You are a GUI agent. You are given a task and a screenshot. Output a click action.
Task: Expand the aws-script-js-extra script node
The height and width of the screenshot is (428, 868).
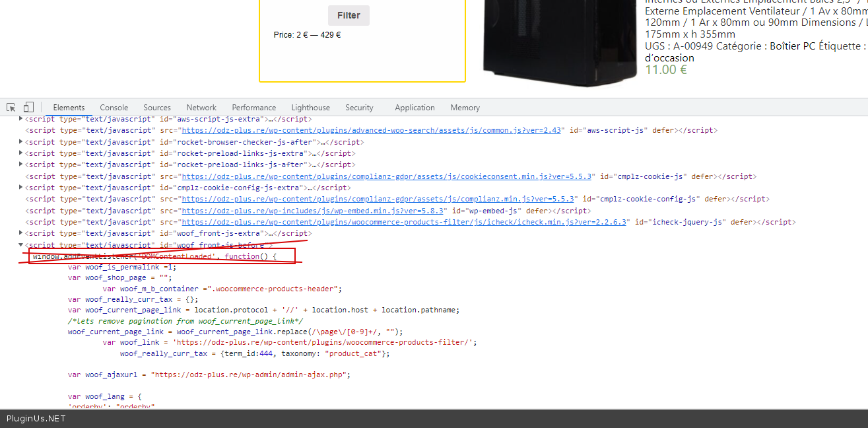(21, 119)
